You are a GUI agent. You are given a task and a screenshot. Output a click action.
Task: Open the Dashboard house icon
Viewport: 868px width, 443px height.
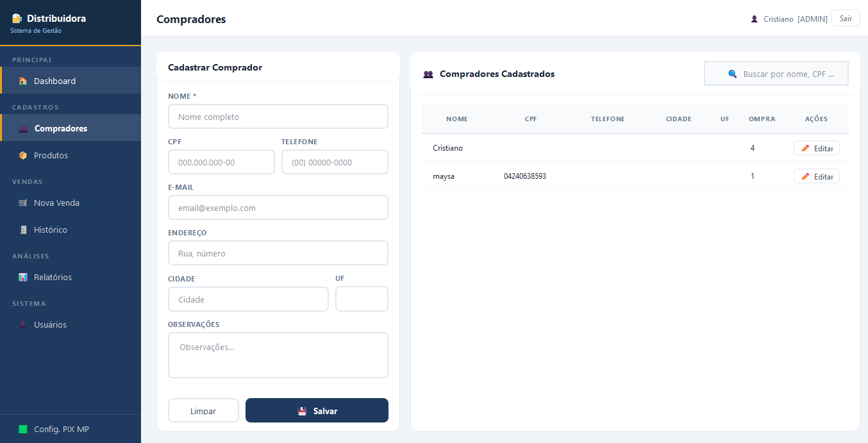(23, 81)
